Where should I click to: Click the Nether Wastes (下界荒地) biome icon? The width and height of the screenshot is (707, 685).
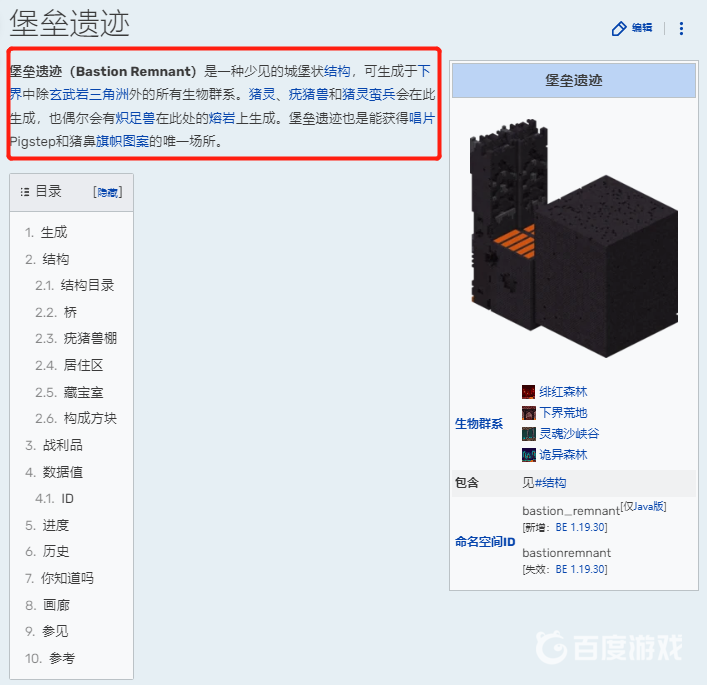click(528, 413)
